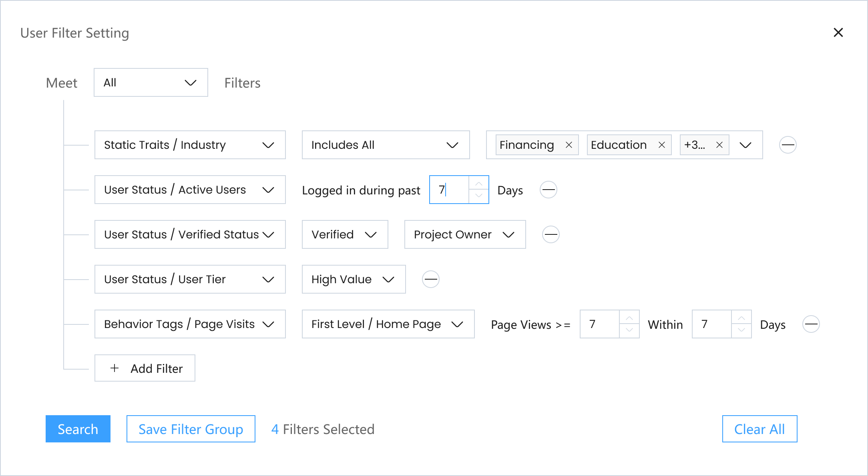Open First Level / Home Page dropdown

pyautogui.click(x=388, y=324)
